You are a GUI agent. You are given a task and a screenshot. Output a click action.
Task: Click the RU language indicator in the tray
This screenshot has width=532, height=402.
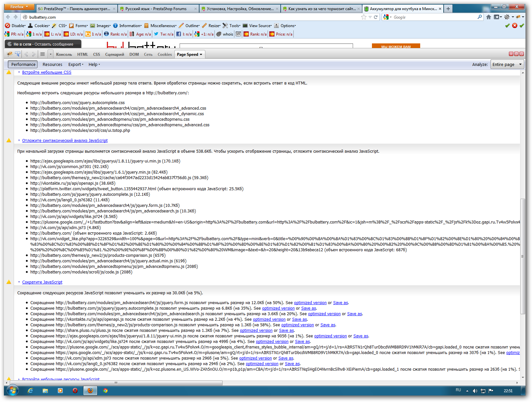pos(458,390)
